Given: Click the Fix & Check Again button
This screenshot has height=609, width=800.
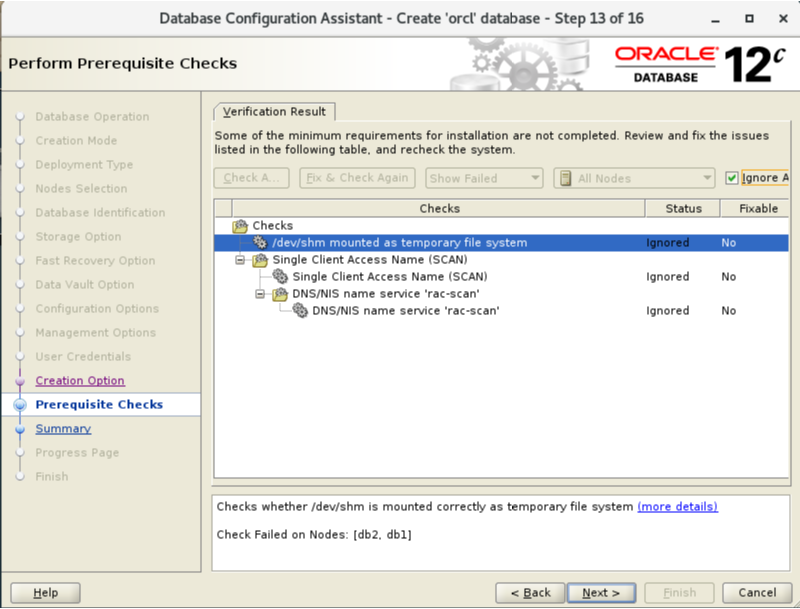Looking at the screenshot, I should (x=357, y=178).
